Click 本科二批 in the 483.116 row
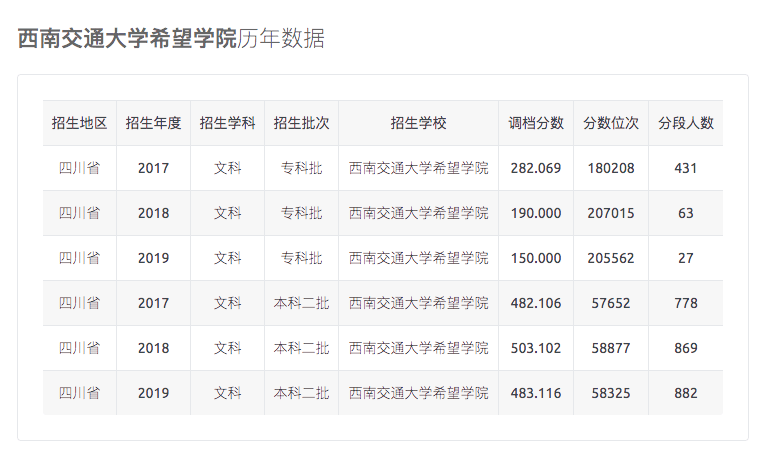This screenshot has width=764, height=456. pos(302,393)
